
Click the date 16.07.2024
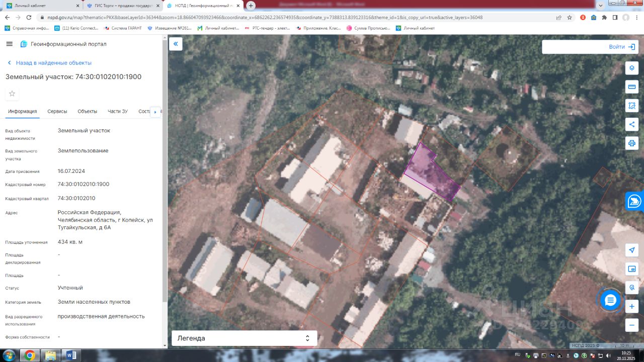point(71,171)
